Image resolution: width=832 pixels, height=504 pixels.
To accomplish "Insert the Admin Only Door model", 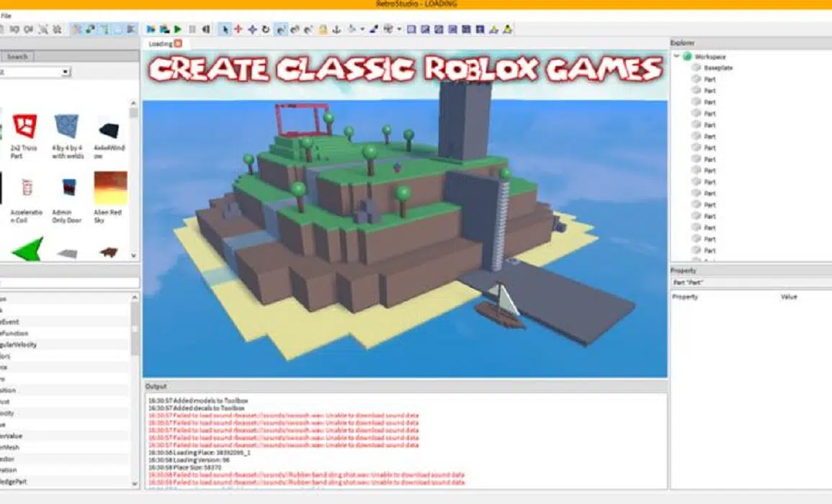I will click(68, 201).
